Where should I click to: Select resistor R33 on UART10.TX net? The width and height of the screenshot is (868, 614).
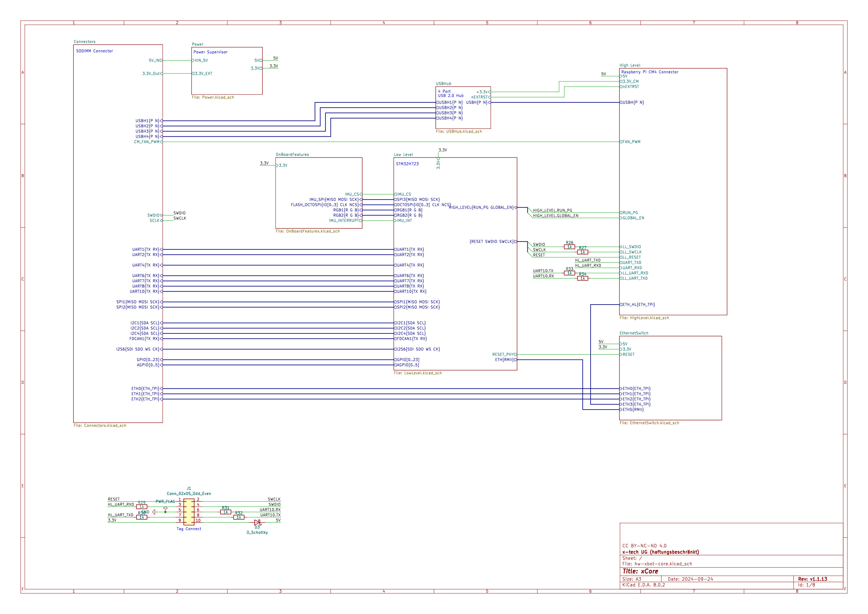[569, 273]
